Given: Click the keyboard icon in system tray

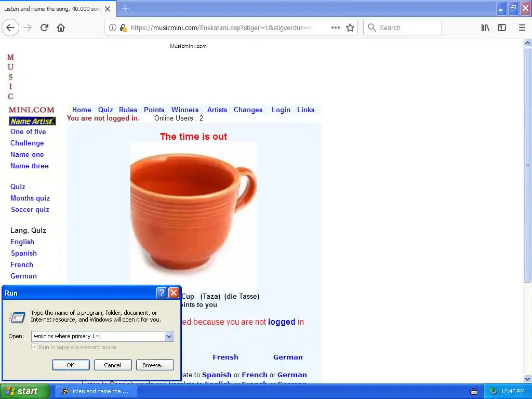Looking at the screenshot, I should (474, 392).
